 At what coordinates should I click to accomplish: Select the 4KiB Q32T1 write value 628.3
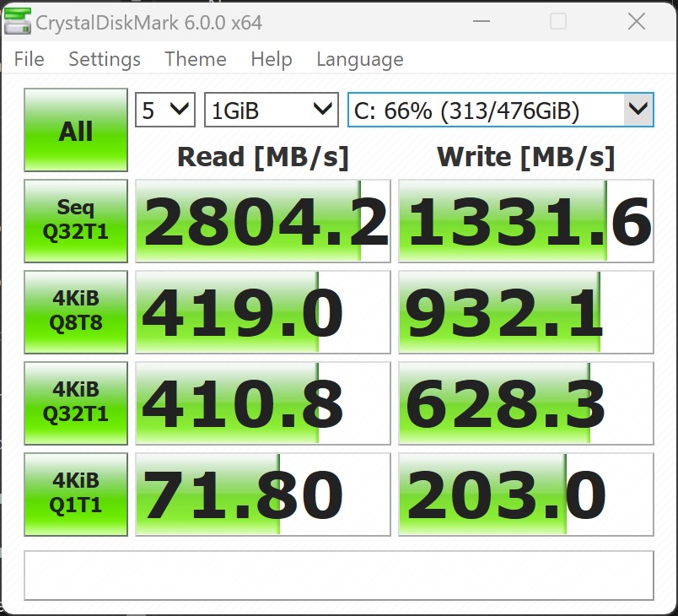tap(526, 403)
